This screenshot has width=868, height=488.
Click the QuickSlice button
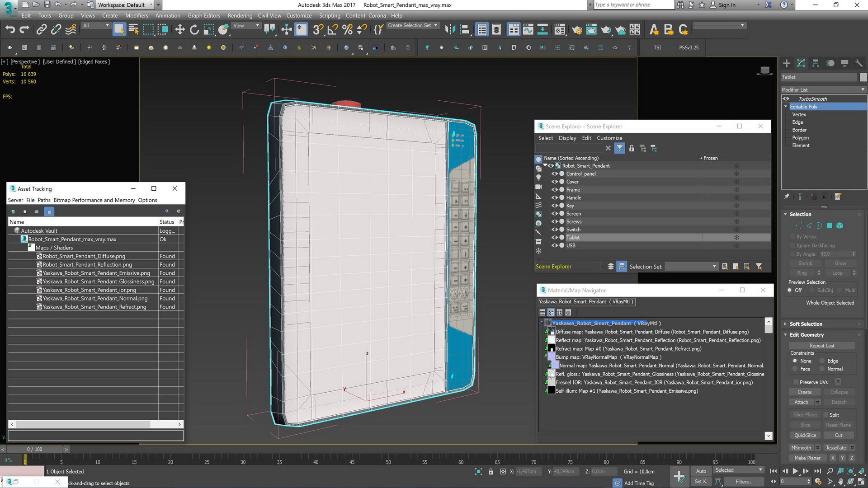coord(805,436)
